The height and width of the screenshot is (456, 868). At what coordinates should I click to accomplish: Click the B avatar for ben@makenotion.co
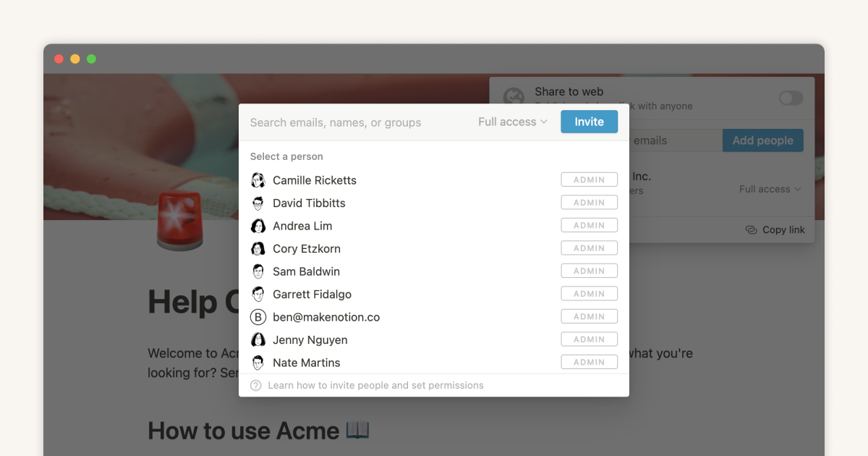pyautogui.click(x=258, y=317)
